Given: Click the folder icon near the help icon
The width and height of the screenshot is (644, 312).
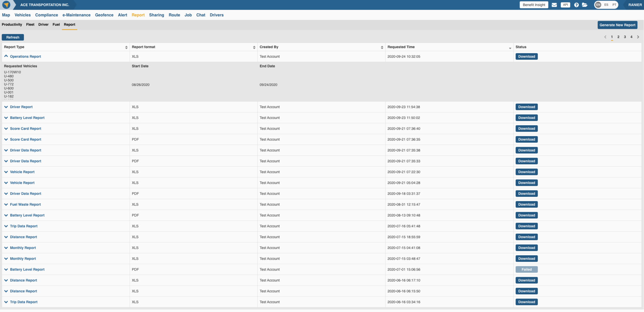Looking at the screenshot, I should pyautogui.click(x=586, y=5).
